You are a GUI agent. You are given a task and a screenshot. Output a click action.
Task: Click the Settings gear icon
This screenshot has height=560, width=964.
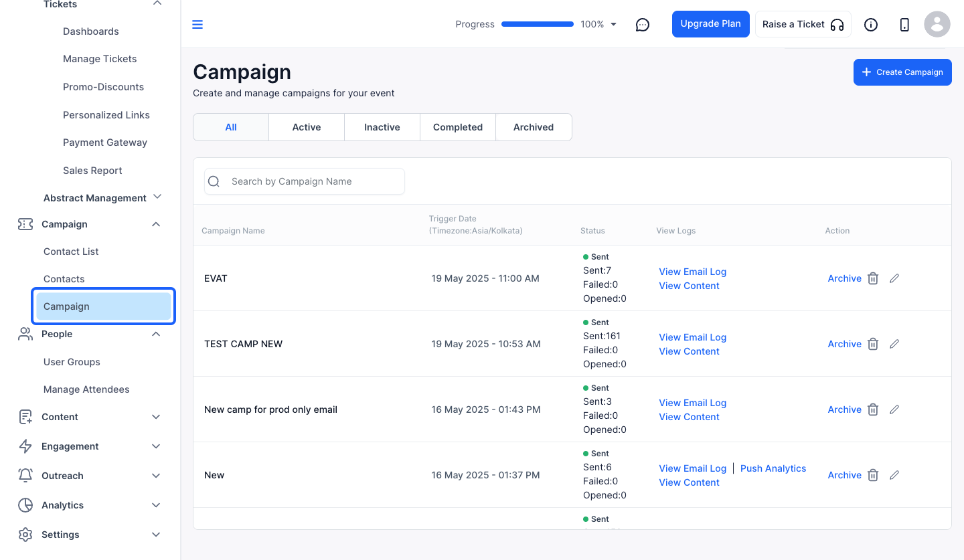(25, 535)
